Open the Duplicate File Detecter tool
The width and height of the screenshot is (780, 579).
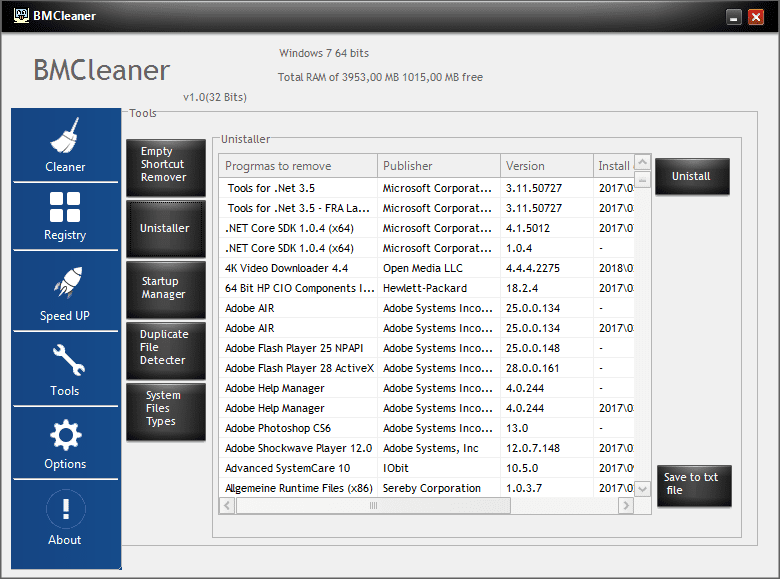point(166,350)
